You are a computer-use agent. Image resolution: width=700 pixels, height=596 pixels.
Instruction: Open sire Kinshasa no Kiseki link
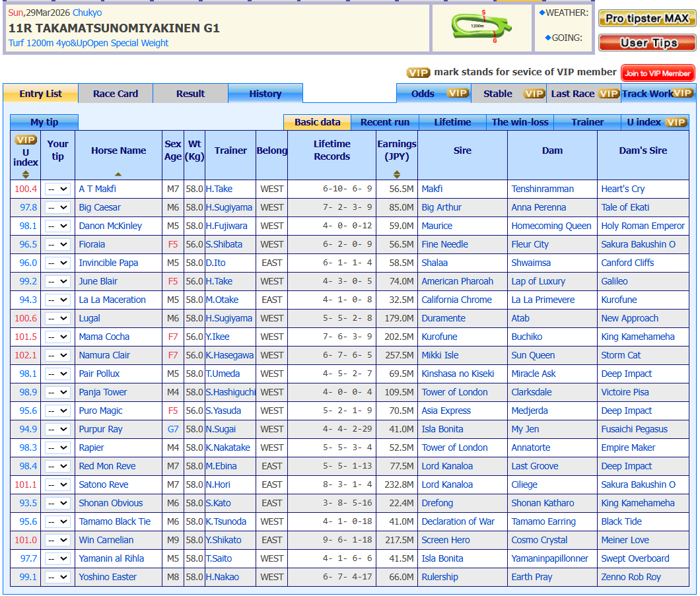(458, 374)
